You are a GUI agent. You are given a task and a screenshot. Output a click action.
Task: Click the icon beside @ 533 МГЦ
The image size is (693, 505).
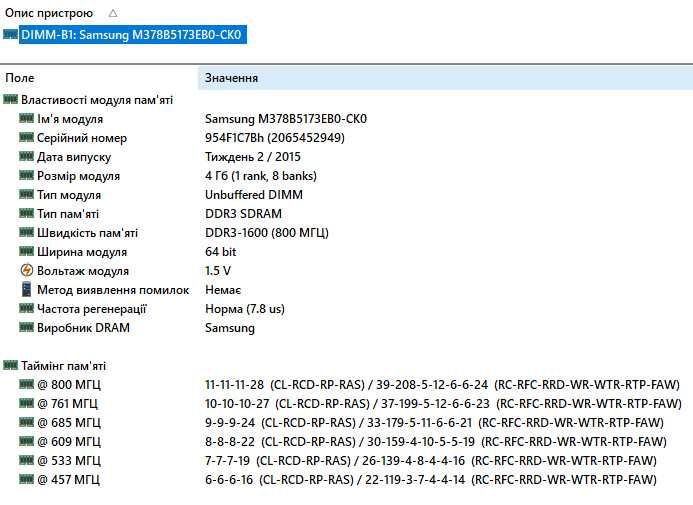click(x=27, y=460)
